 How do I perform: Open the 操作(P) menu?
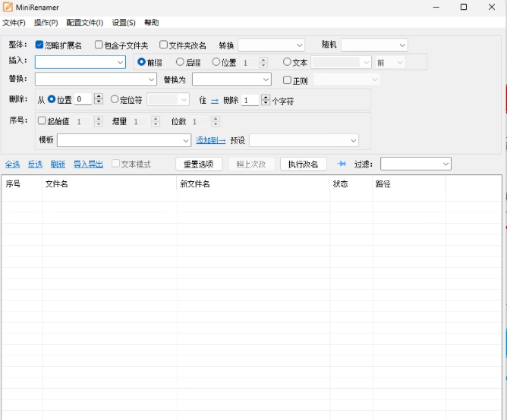46,23
